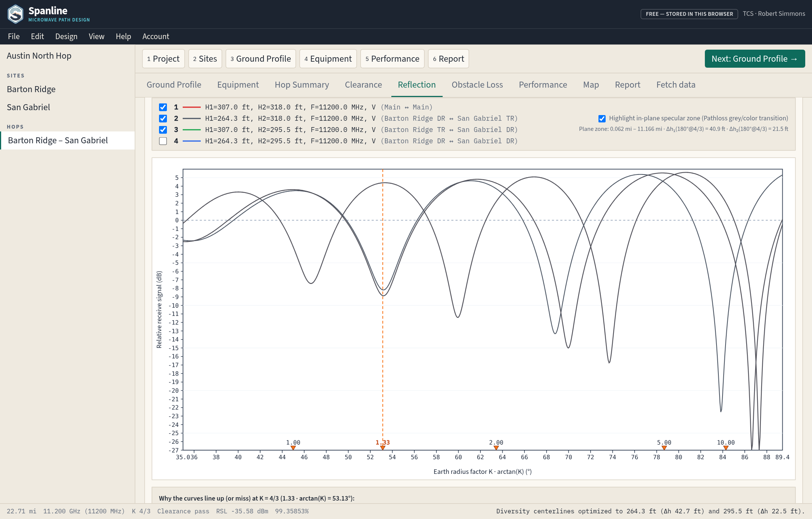
Task: Open the Account menu
Action: (156, 36)
